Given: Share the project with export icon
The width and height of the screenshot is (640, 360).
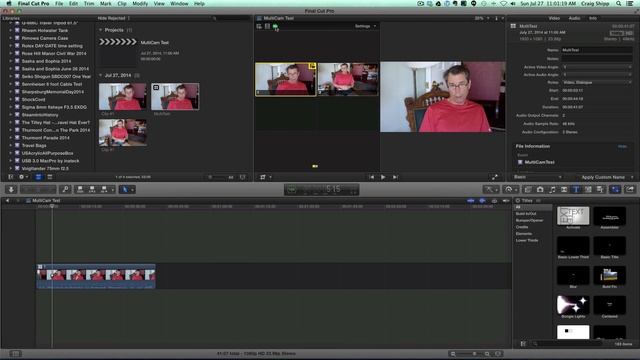Looking at the screenshot, I should click(630, 189).
